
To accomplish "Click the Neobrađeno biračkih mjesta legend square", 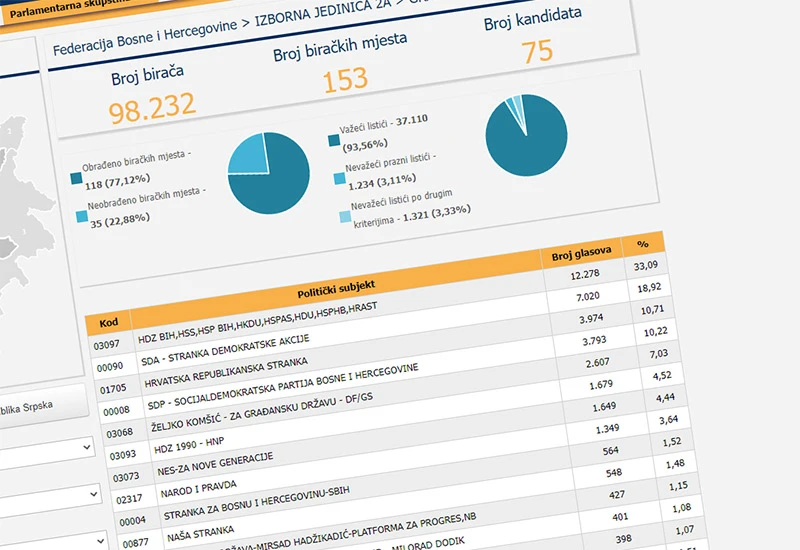I will pyautogui.click(x=82, y=216).
